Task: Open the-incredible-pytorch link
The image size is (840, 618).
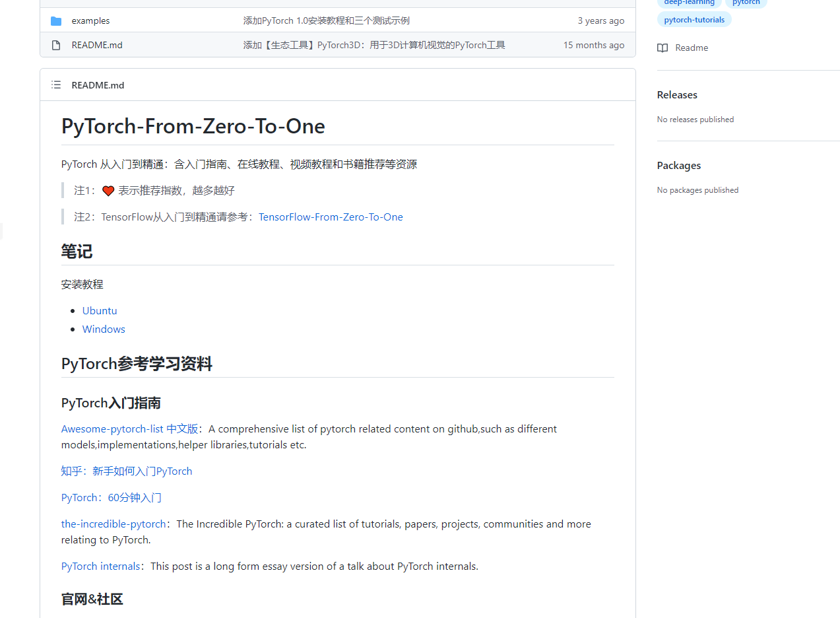Action: tap(113, 524)
